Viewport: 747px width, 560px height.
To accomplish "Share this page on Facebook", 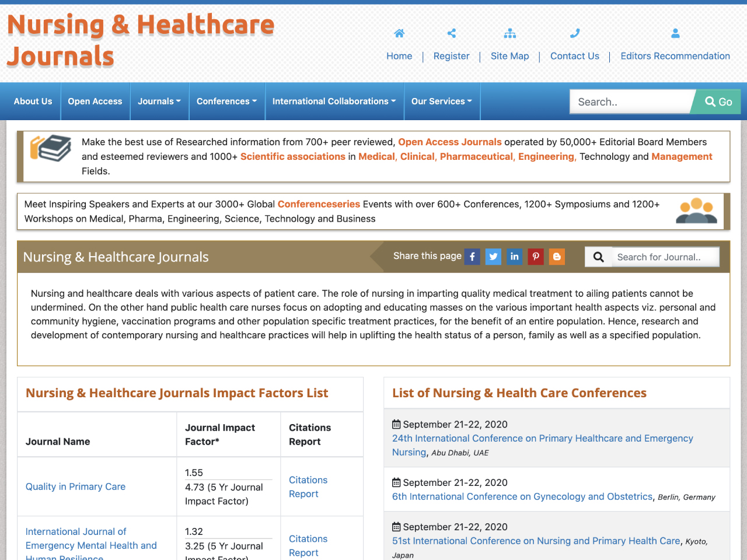I will point(472,257).
